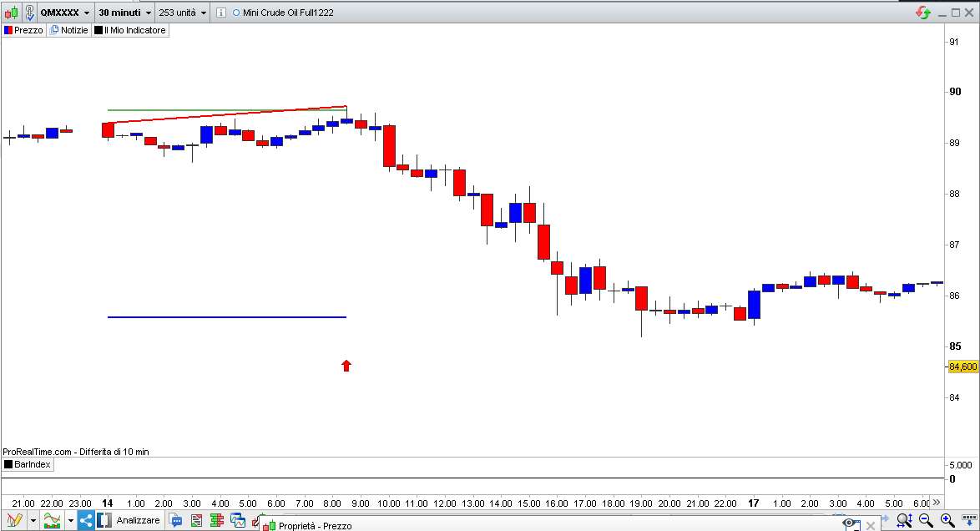Click the zoom with arrows magnifier icon
The width and height of the screenshot is (980, 531).
click(x=904, y=520)
